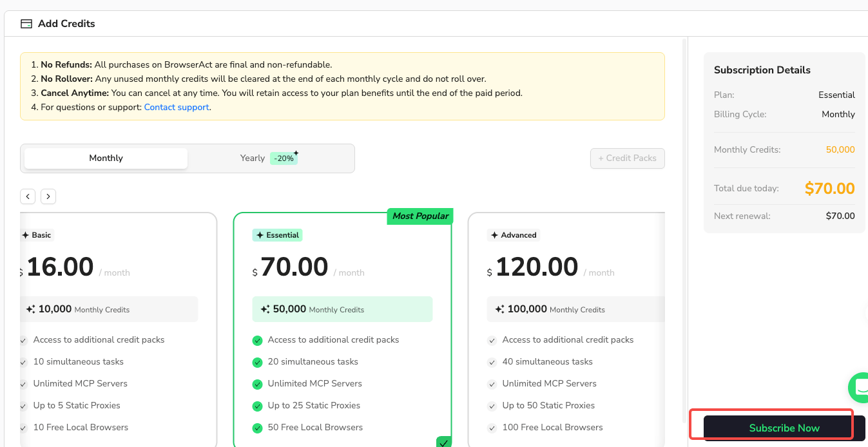Select the 70.00 Essential plan price
Viewport: 868px width, 447px height.
pyautogui.click(x=294, y=267)
